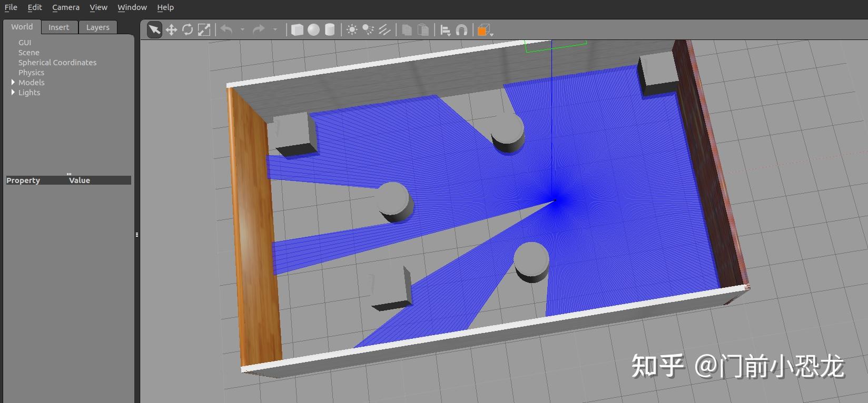Click the redo arrow icon
This screenshot has height=403, width=868.
tap(259, 29)
